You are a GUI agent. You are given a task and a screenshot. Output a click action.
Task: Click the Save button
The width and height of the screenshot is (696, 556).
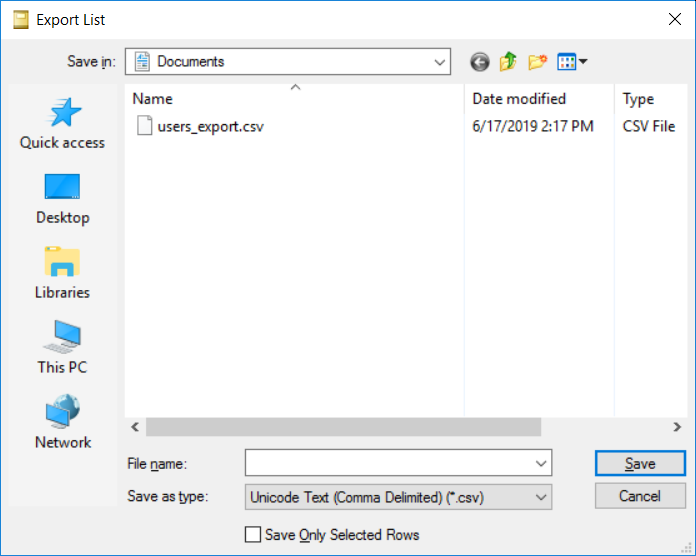pos(640,463)
